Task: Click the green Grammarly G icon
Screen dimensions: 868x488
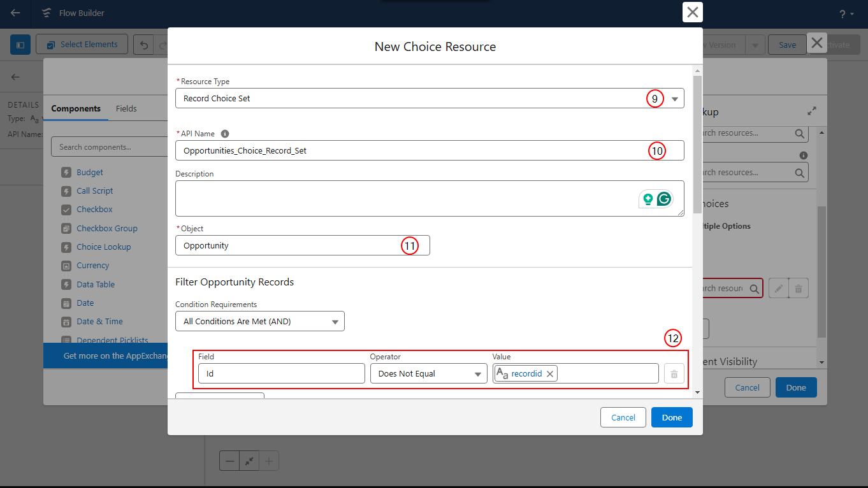Action: click(664, 199)
